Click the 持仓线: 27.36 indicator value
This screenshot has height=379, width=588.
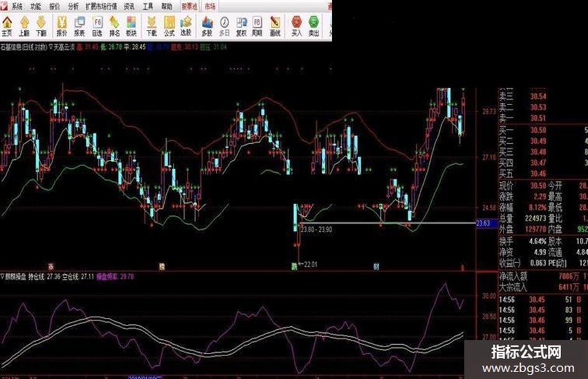point(44,277)
